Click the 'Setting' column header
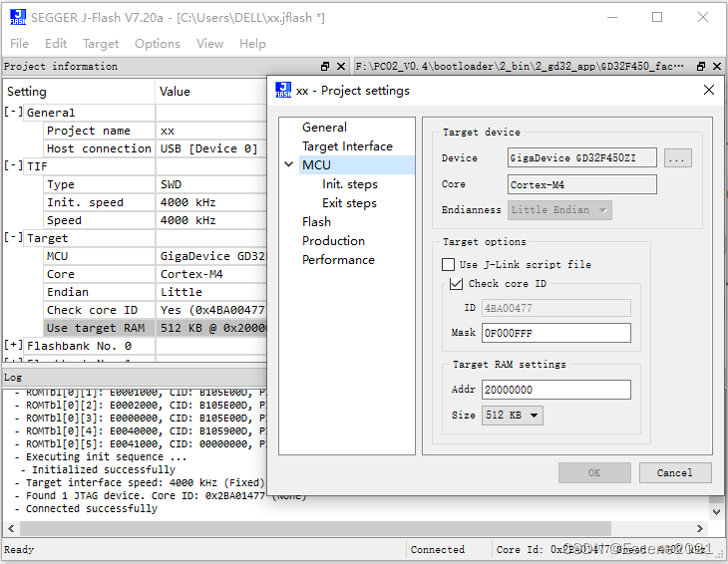Image resolution: width=728 pixels, height=564 pixels. coord(79,92)
